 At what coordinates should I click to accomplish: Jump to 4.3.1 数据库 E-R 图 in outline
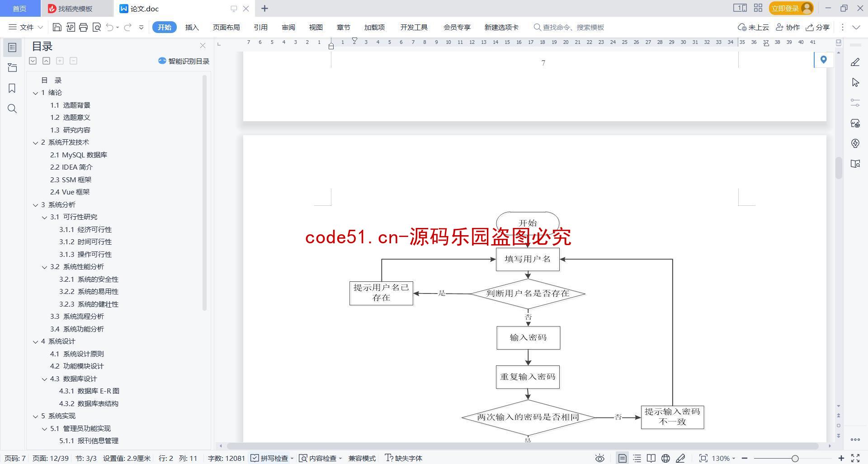pos(89,391)
